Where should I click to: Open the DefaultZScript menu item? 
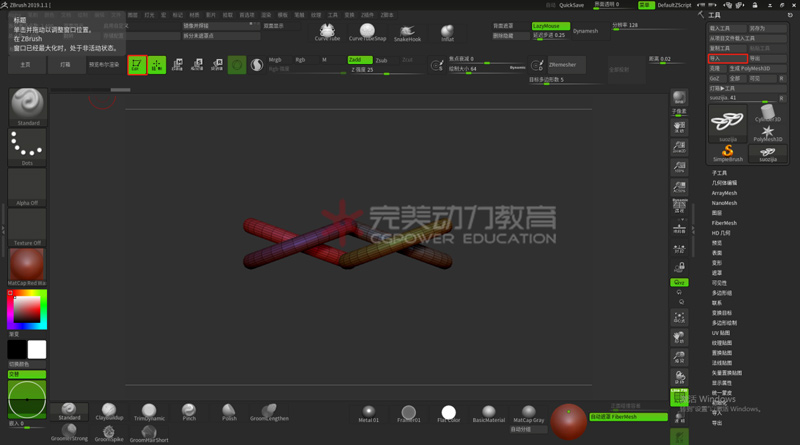[679, 5]
